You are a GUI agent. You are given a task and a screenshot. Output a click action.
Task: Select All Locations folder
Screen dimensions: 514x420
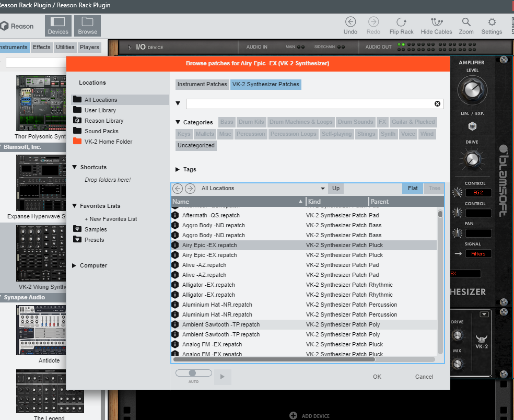click(120, 100)
